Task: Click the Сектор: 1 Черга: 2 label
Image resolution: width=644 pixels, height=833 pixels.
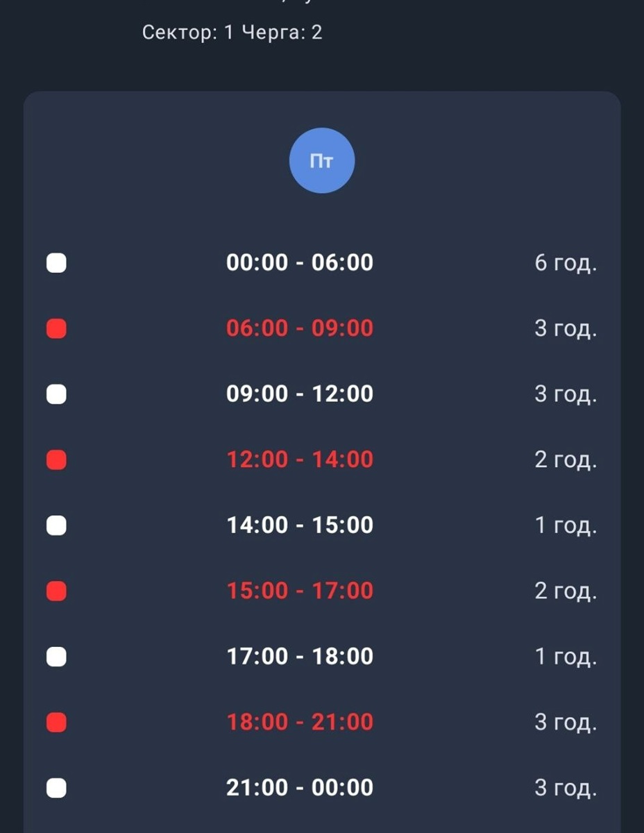Action: [x=232, y=33]
